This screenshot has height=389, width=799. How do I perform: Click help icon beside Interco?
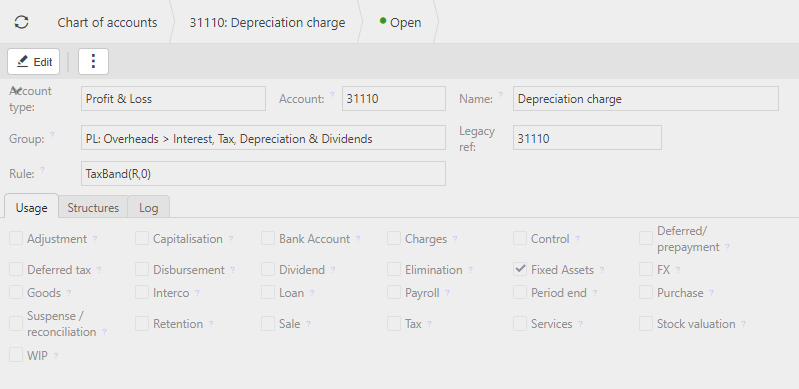pyautogui.click(x=197, y=293)
